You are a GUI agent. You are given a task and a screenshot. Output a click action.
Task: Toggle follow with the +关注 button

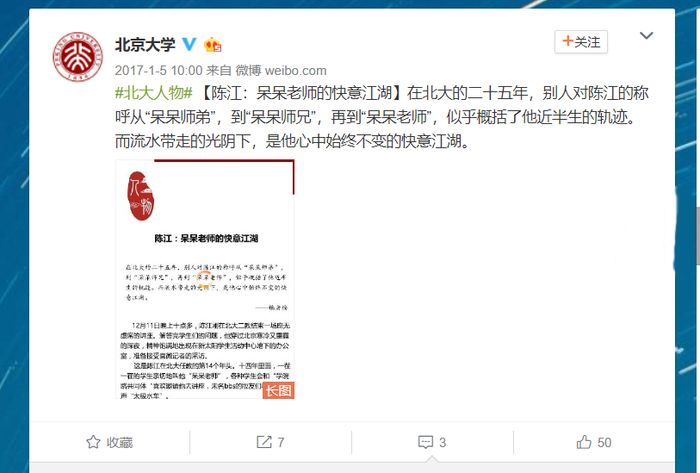pyautogui.click(x=581, y=42)
